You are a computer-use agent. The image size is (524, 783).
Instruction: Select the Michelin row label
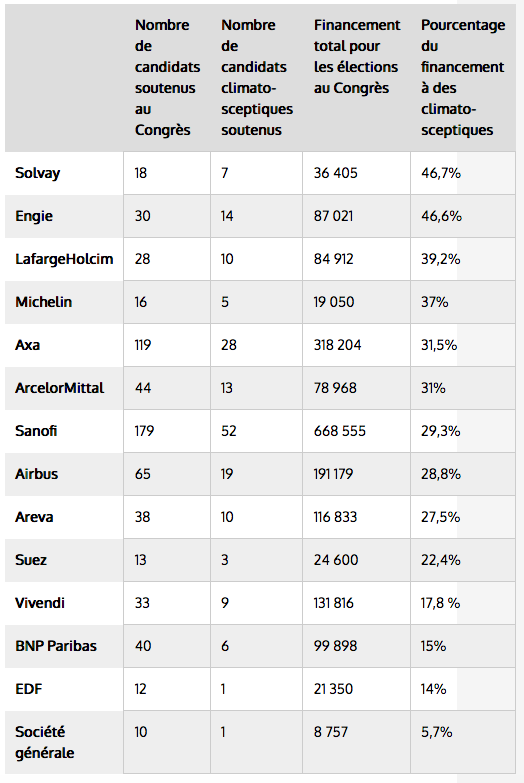pos(43,302)
